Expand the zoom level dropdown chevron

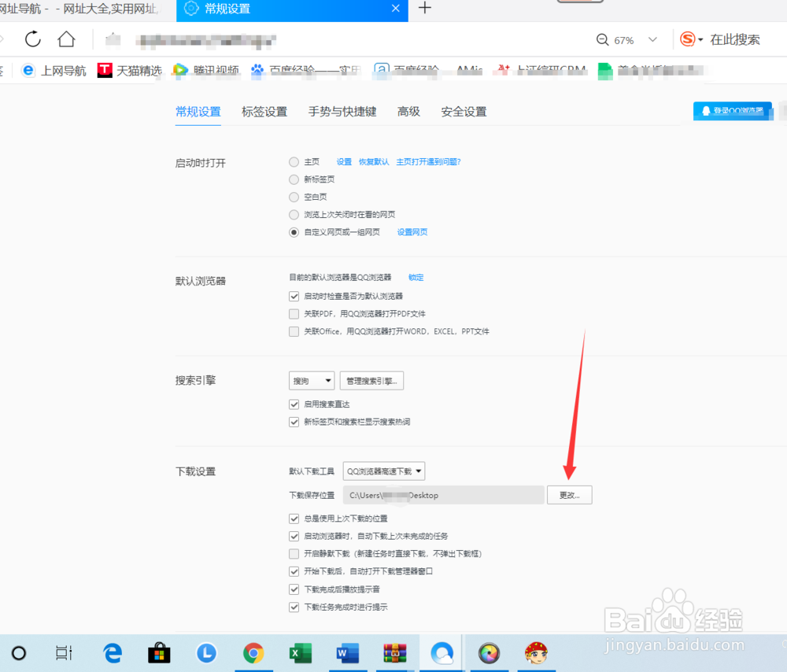[652, 39]
